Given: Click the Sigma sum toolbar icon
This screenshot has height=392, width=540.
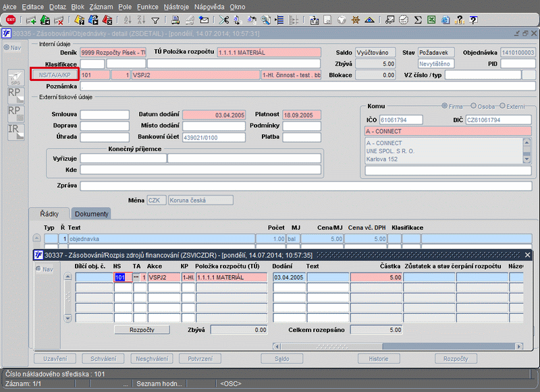Looking at the screenshot, I should (x=418, y=20).
